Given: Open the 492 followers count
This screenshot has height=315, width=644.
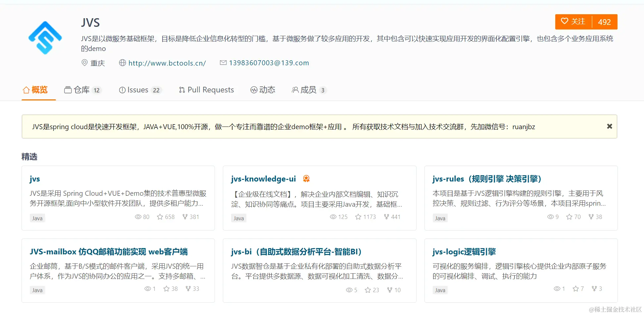Looking at the screenshot, I should pyautogui.click(x=605, y=22).
